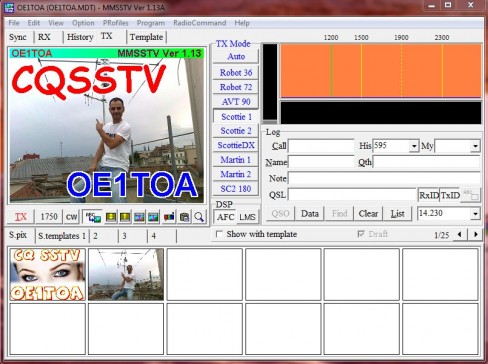
Task: Click the Call input field
Action: coord(321,146)
